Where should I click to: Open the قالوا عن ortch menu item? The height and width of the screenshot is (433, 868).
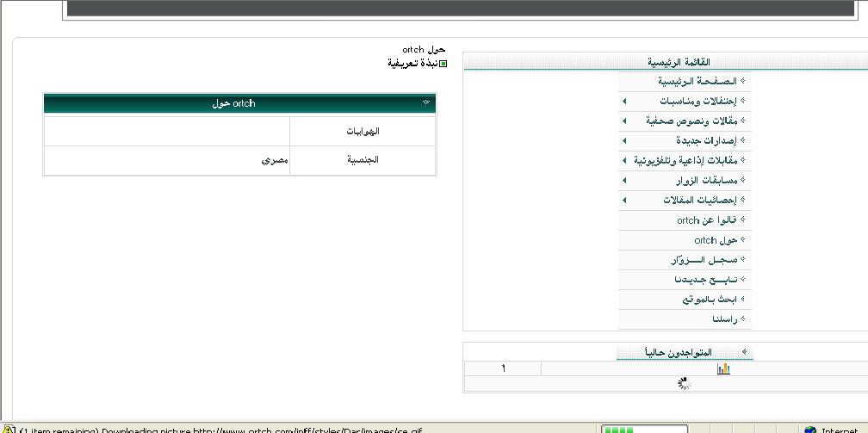click(706, 220)
